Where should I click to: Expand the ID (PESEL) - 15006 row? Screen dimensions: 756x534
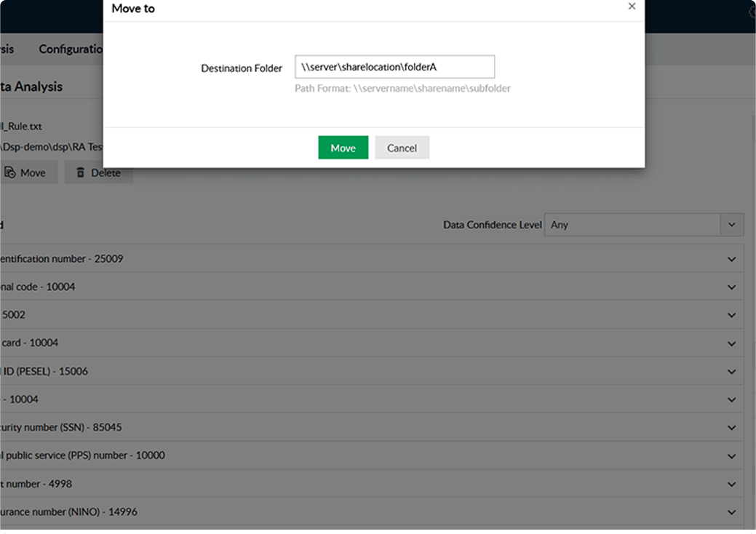tap(731, 371)
